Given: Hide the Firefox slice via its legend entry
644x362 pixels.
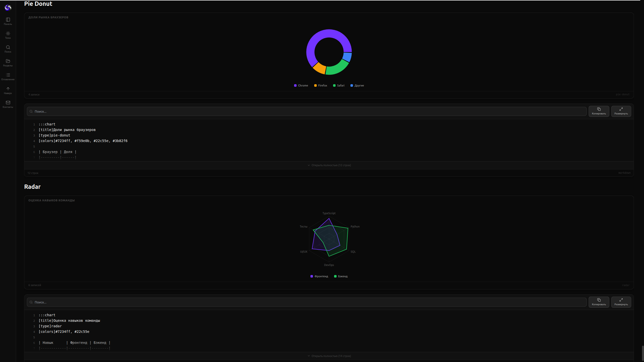Looking at the screenshot, I should 320,85.
